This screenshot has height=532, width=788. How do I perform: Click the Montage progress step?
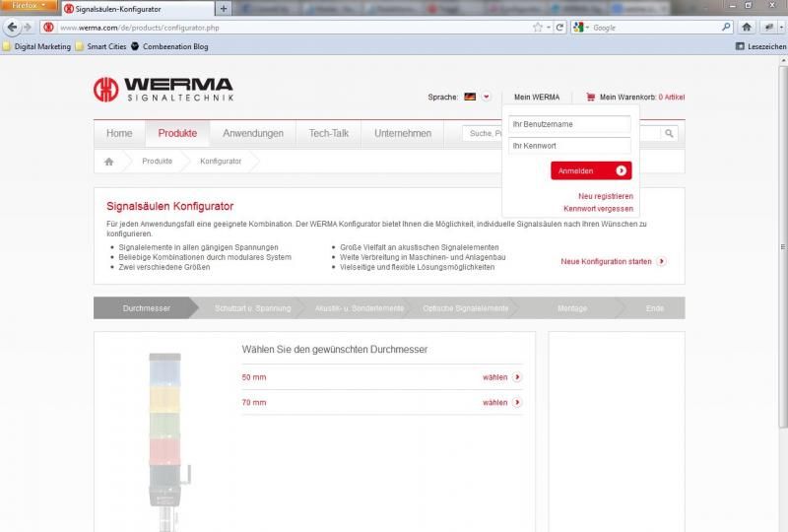(x=572, y=308)
